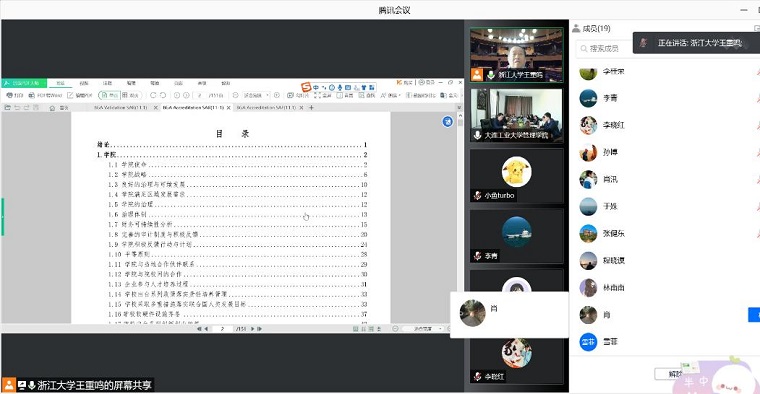This screenshot has height=394, width=760.
Task: Jump to last page in bottom navigation
Action: (x=260, y=329)
